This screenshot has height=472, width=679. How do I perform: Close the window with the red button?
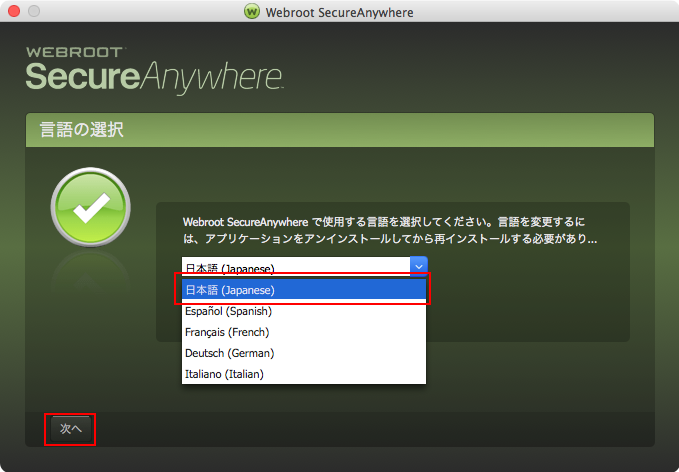(14, 11)
